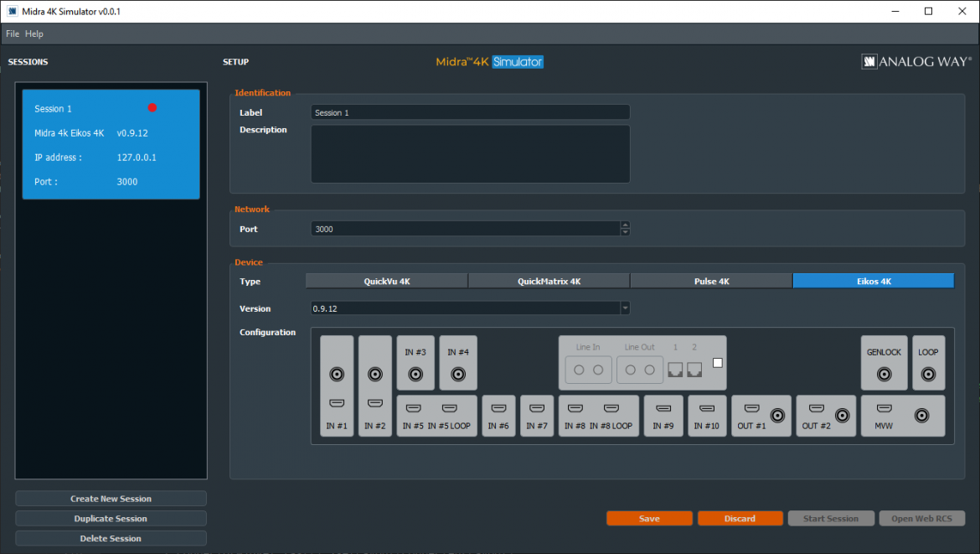Click the Analog Way logo
980x554 pixels.
pos(916,61)
